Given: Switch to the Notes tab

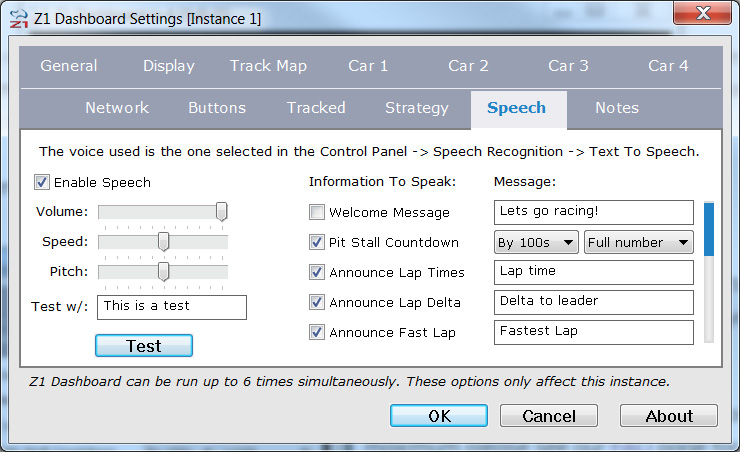Looking at the screenshot, I should coord(617,108).
